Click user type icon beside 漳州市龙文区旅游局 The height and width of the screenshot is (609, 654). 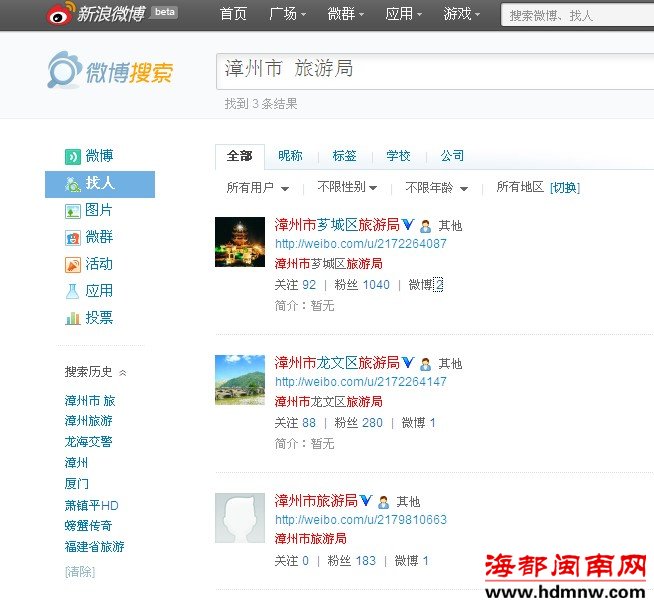click(425, 364)
